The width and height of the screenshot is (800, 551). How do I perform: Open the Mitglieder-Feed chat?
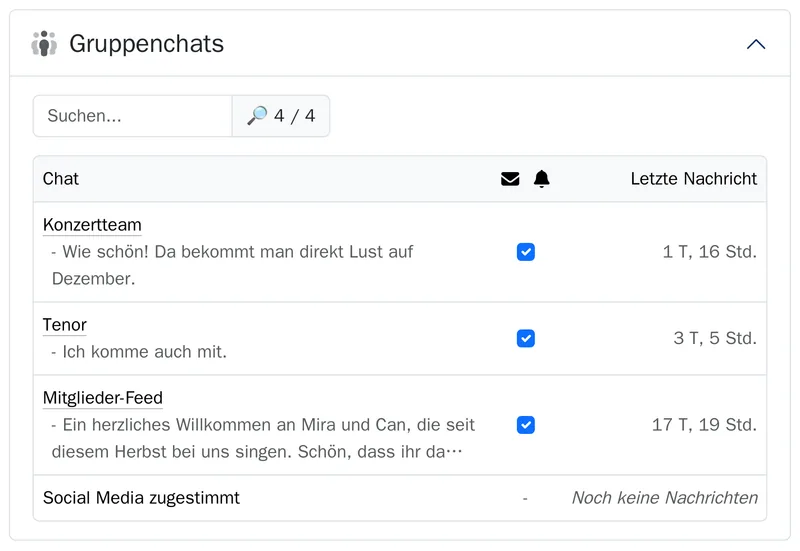(103, 397)
